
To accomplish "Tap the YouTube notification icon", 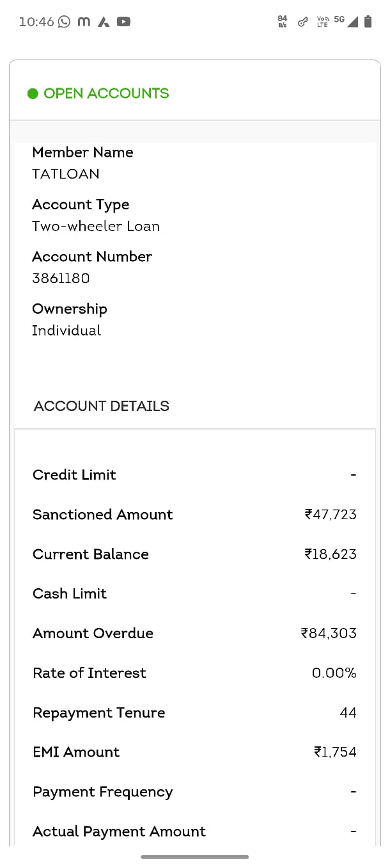I will click(123, 22).
